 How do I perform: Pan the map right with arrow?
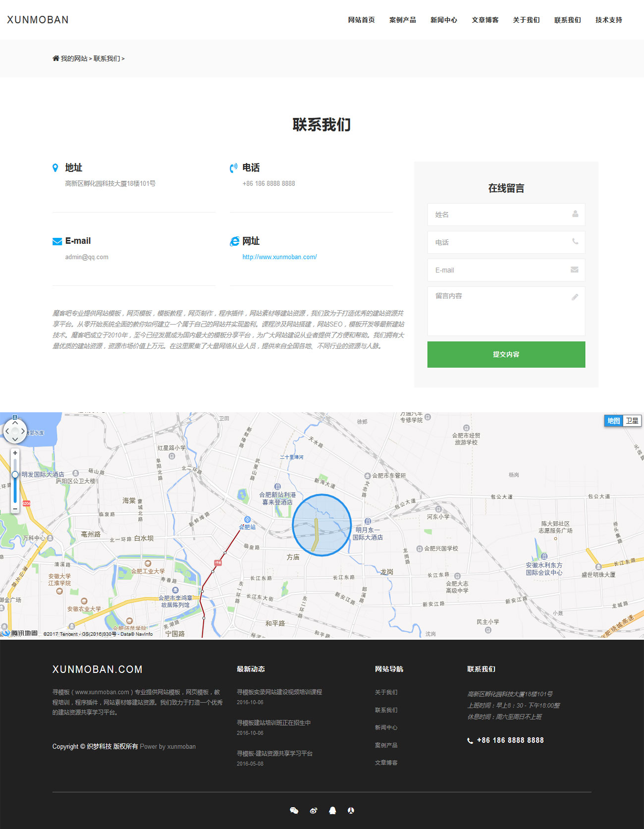[x=23, y=431]
